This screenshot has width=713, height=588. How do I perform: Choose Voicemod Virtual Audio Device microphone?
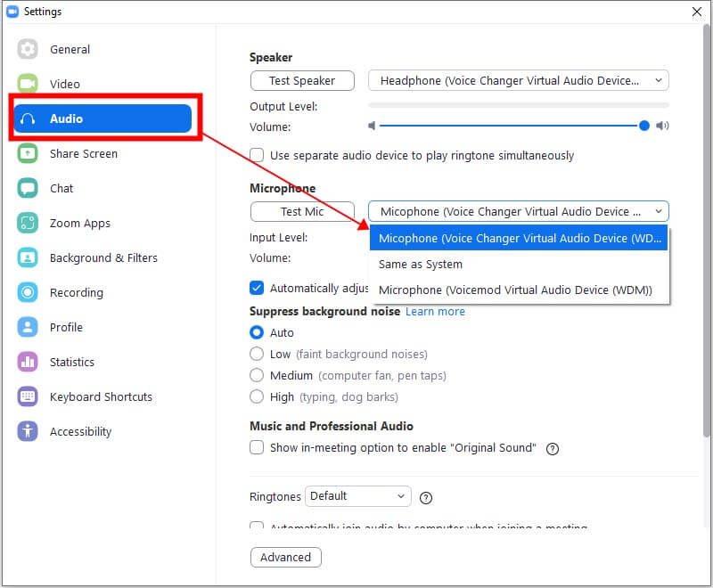(519, 290)
